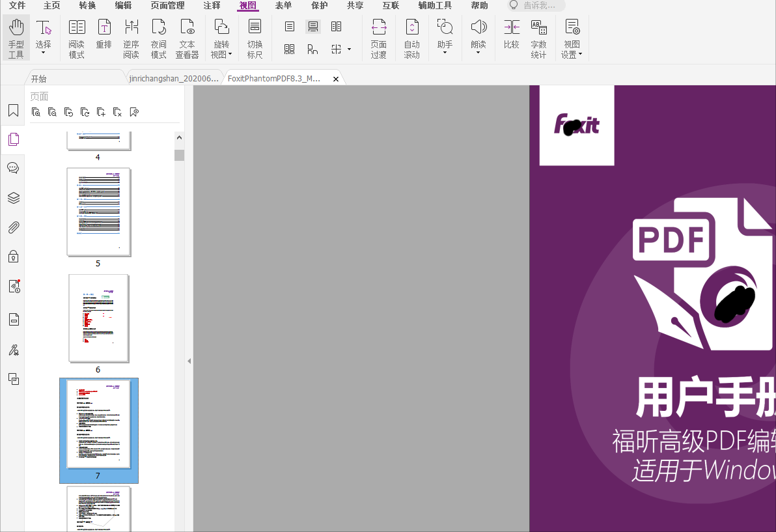Activate the 选择 text selection tool
The image size is (776, 532).
click(44, 34)
